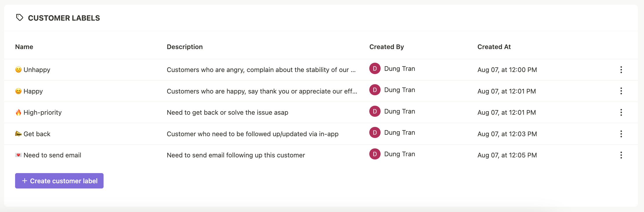Viewport: 644px width, 212px height.
Task: Select the Created At column header
Action: [x=494, y=47]
